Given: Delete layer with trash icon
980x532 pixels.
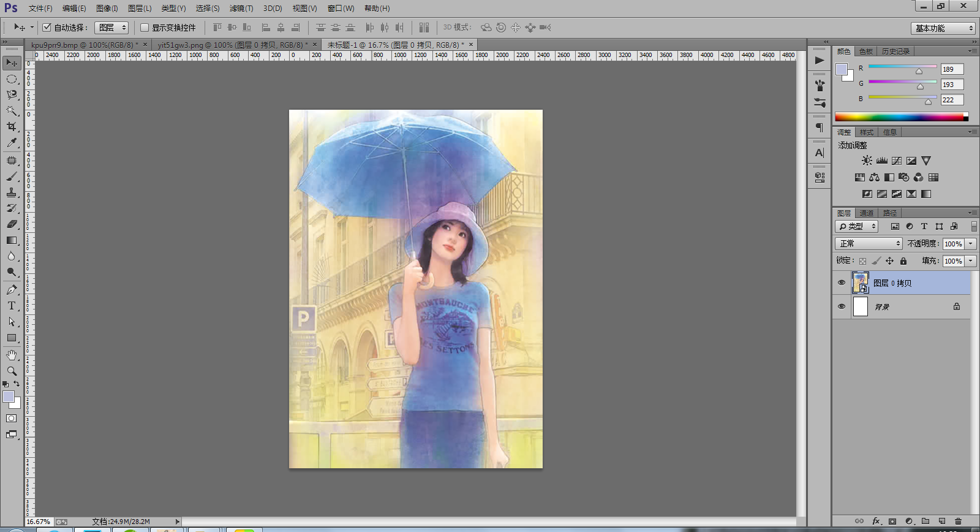Looking at the screenshot, I should (x=958, y=521).
